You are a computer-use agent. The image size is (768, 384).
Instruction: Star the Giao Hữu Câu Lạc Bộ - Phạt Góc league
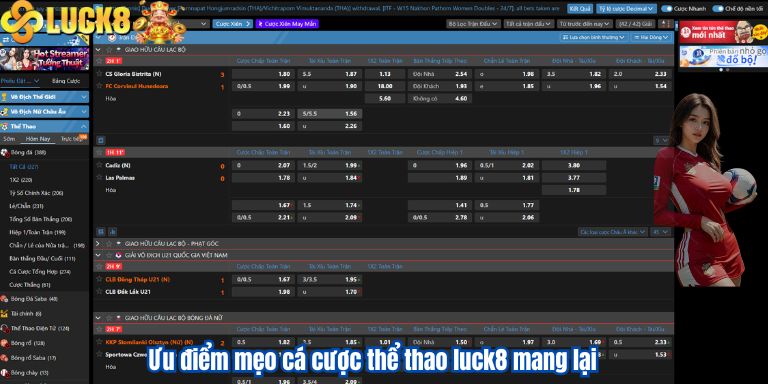click(x=109, y=243)
